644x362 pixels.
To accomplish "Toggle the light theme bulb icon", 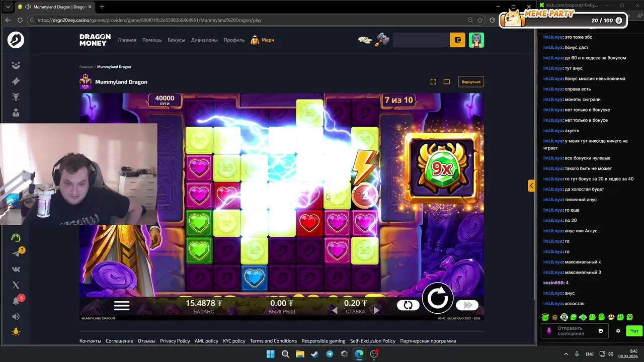I will click(x=16, y=332).
